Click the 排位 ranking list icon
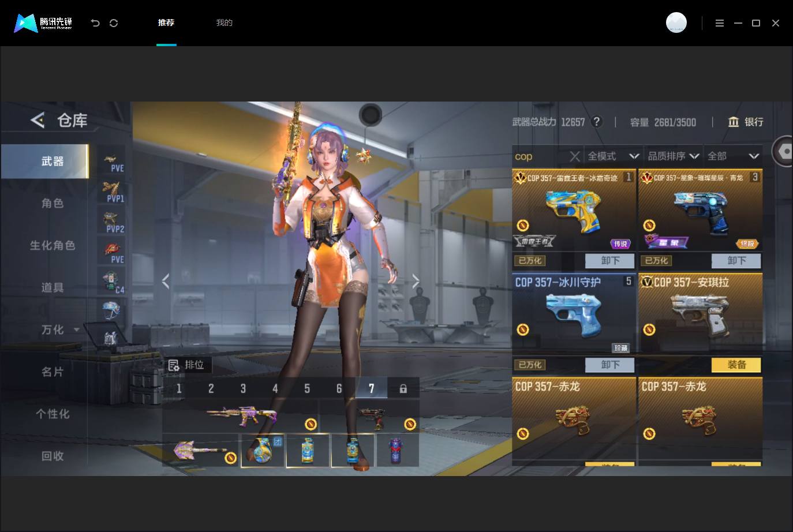793x532 pixels. (173, 365)
